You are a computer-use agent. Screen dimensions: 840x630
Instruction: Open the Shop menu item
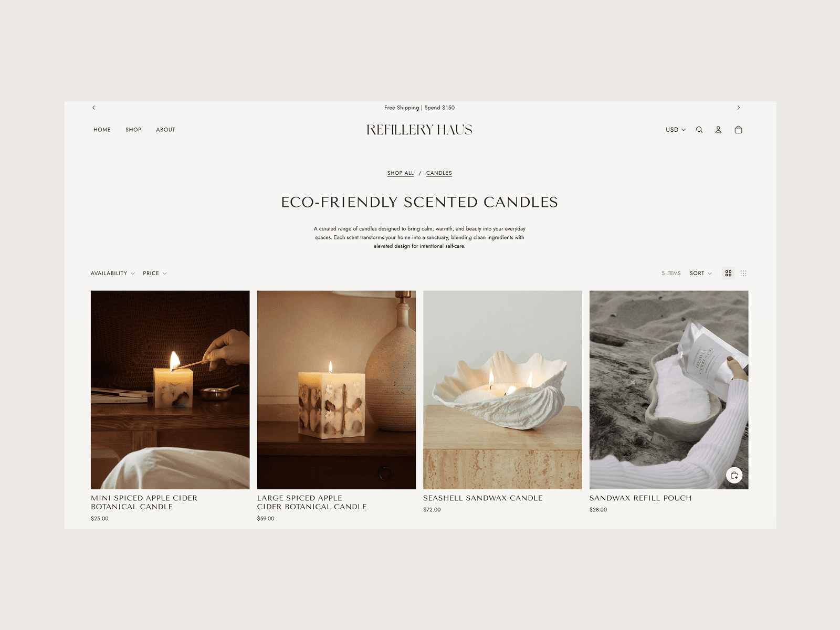point(133,130)
